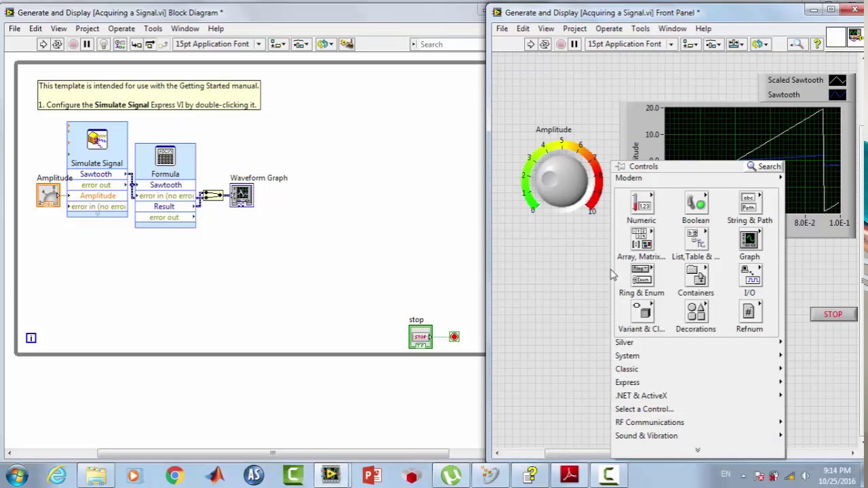Expand Silver category in Controls palette
Viewport: 868px width, 488px height.
[698, 342]
